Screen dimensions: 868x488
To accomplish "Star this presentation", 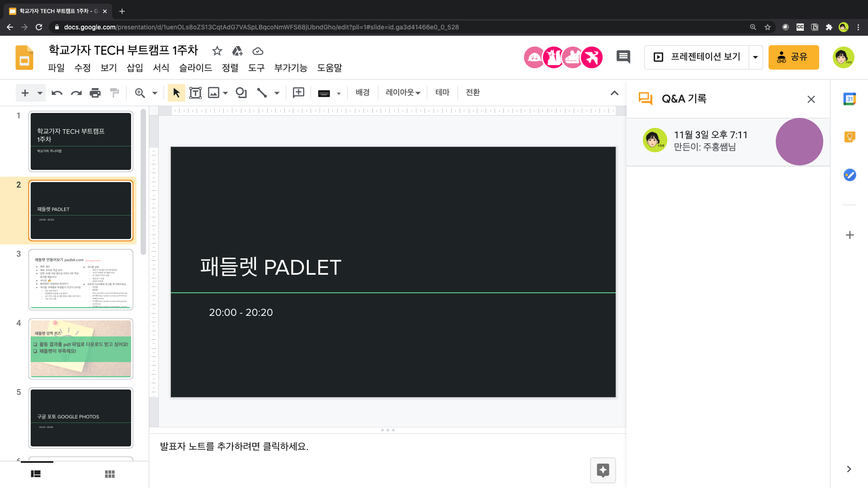I will [x=217, y=51].
